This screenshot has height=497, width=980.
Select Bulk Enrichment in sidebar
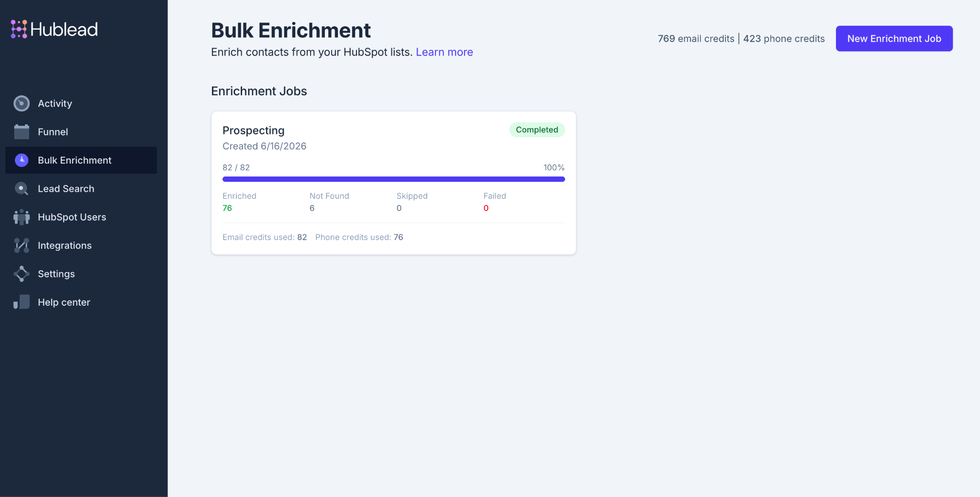81,160
